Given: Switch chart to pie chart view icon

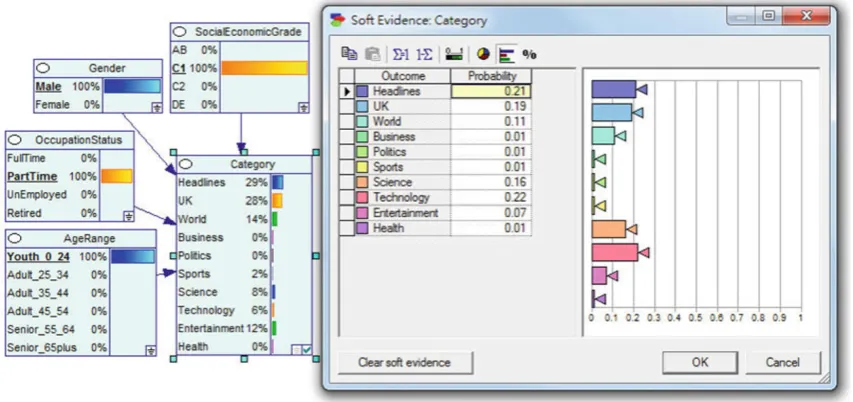Looking at the screenshot, I should coord(483,54).
